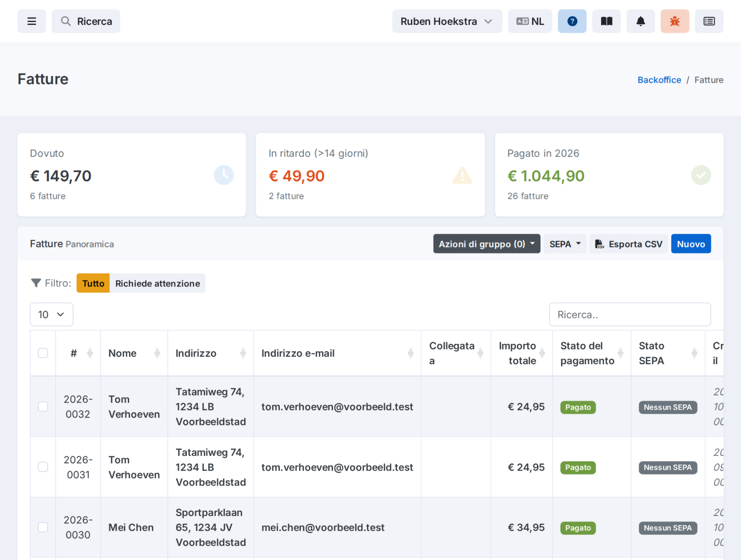Select the Richiede attenzione filter
The image size is (741, 560).
coord(157,283)
